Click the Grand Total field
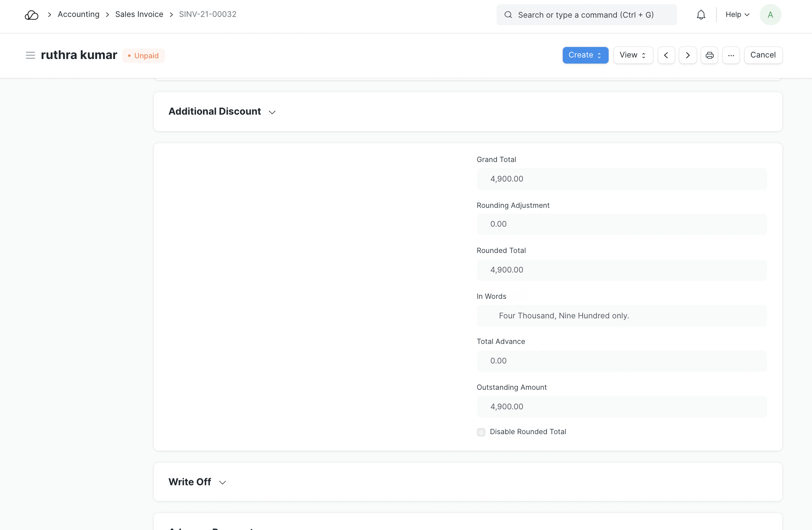The height and width of the screenshot is (530, 812). pos(622,179)
